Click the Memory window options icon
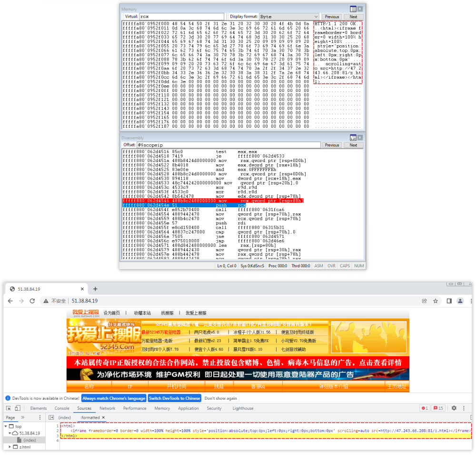 click(x=353, y=9)
